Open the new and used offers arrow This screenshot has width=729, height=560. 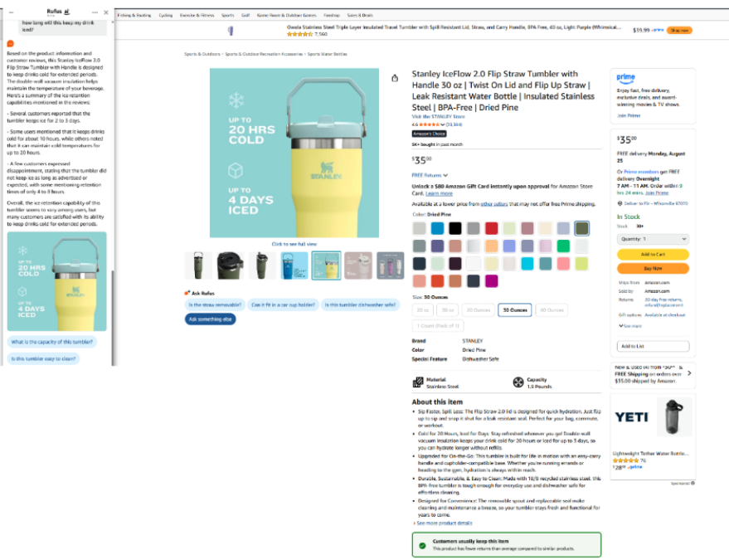(x=689, y=373)
